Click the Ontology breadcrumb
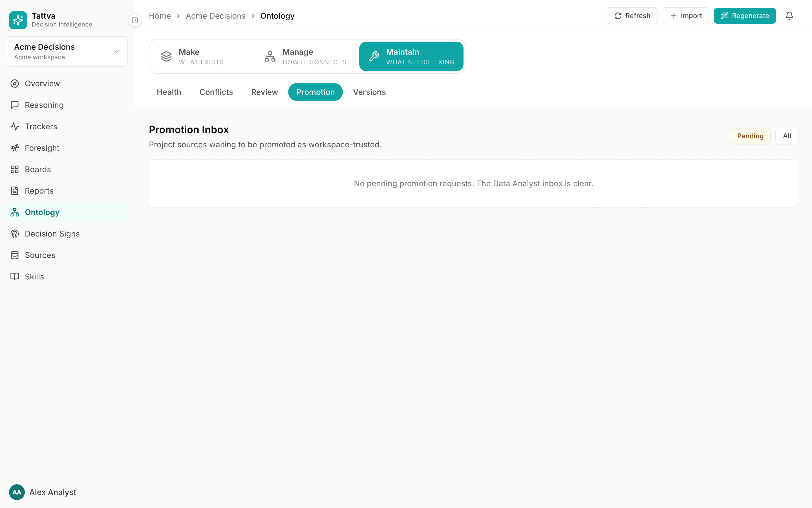This screenshot has width=812, height=508. (x=277, y=16)
